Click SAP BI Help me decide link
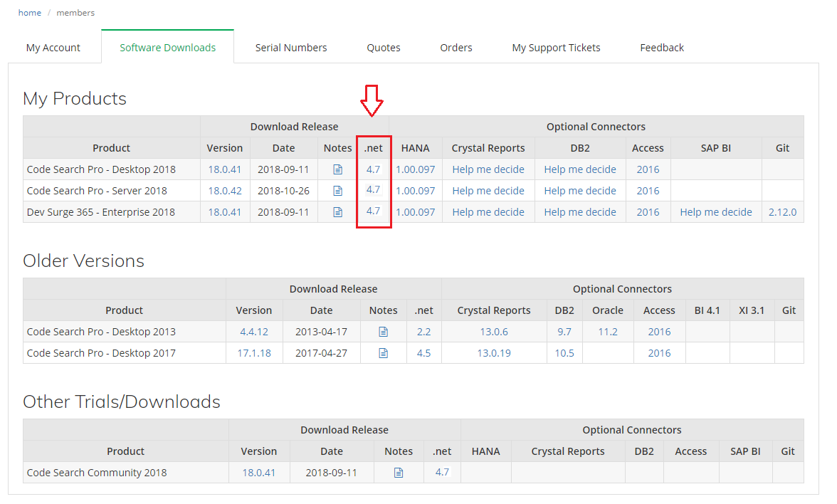The height and width of the screenshot is (504, 837). click(716, 212)
